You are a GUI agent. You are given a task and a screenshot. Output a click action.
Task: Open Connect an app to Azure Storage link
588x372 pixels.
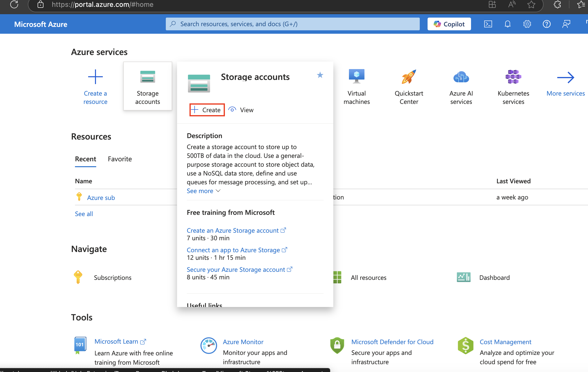click(237, 250)
